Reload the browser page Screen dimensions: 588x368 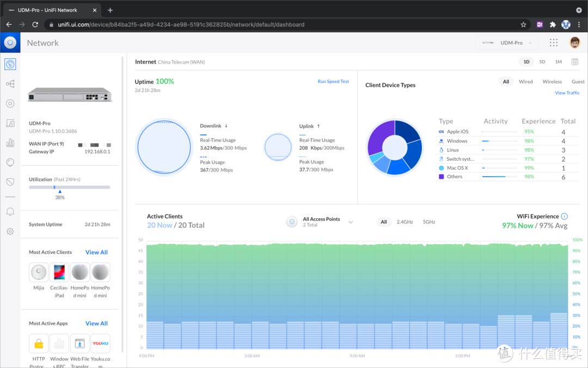click(35, 25)
